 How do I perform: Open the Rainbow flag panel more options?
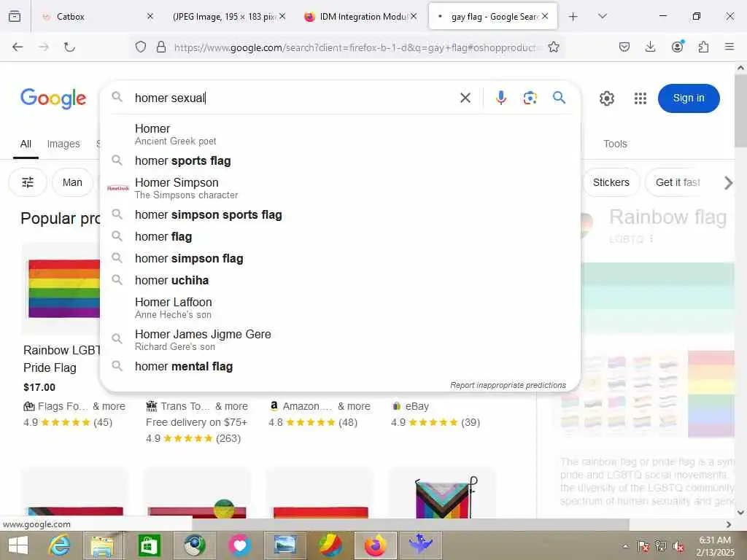coord(651,238)
